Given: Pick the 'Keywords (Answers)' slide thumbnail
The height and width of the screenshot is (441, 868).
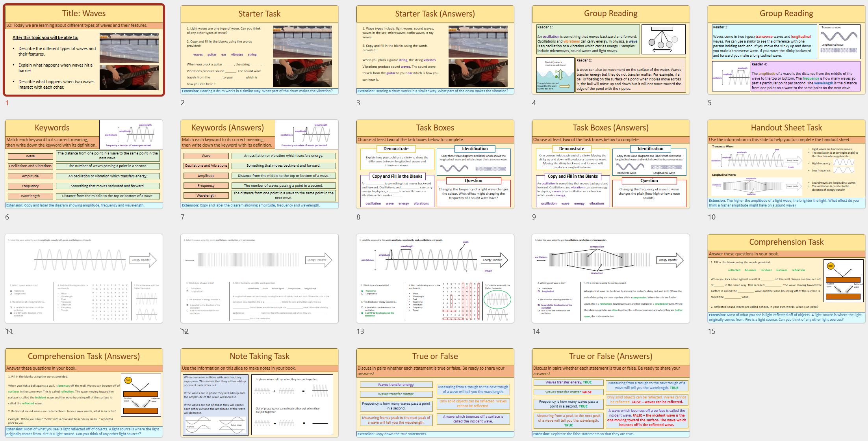Looking at the screenshot, I should 260,164.
